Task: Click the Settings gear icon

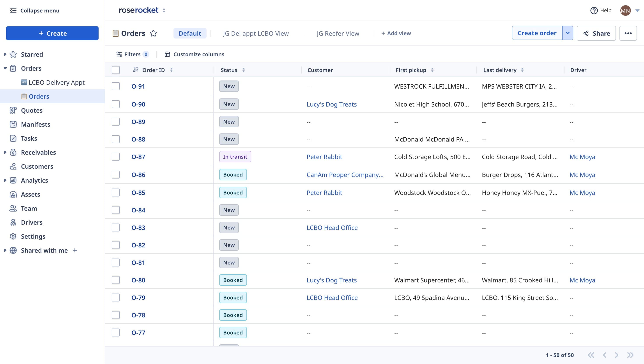Action: (x=13, y=236)
